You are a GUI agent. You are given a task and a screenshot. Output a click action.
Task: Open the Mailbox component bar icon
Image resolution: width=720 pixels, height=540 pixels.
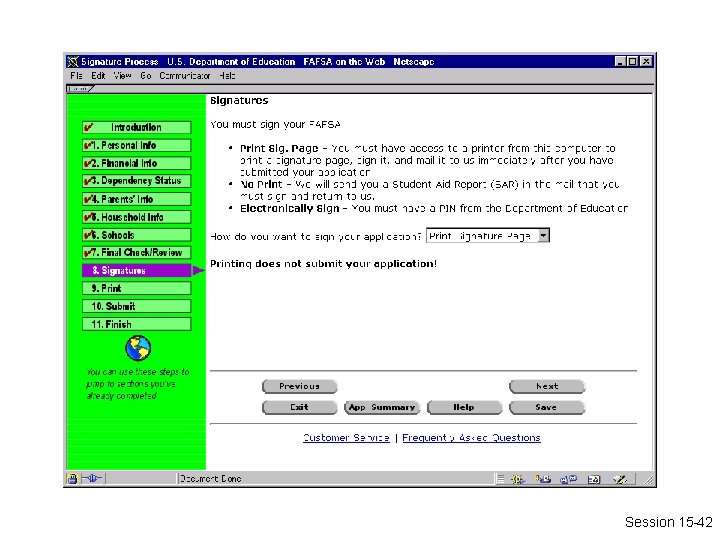pos(543,479)
